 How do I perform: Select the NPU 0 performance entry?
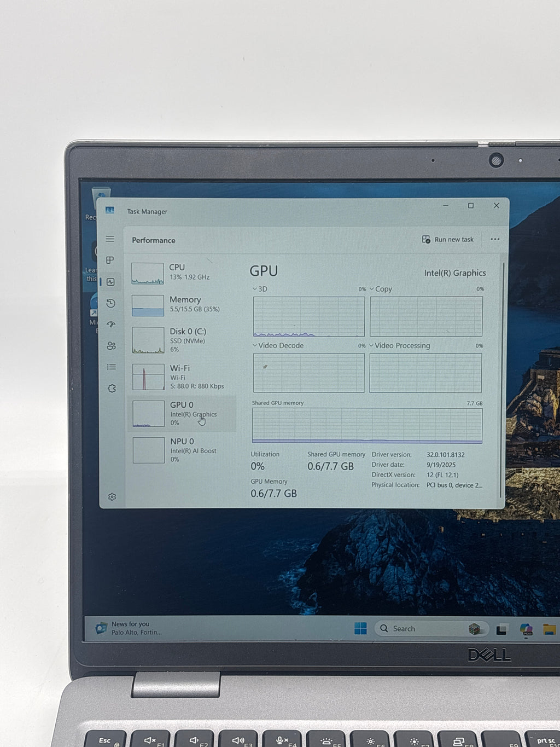(x=183, y=450)
